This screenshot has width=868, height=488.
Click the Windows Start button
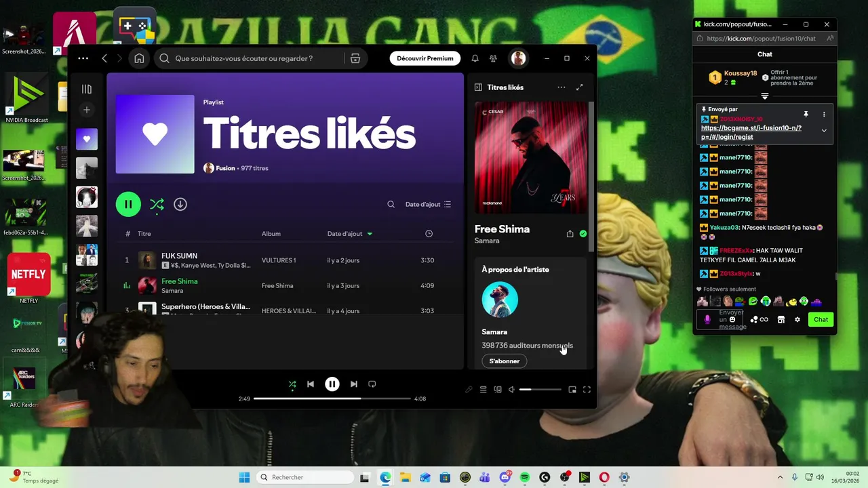[244, 477]
